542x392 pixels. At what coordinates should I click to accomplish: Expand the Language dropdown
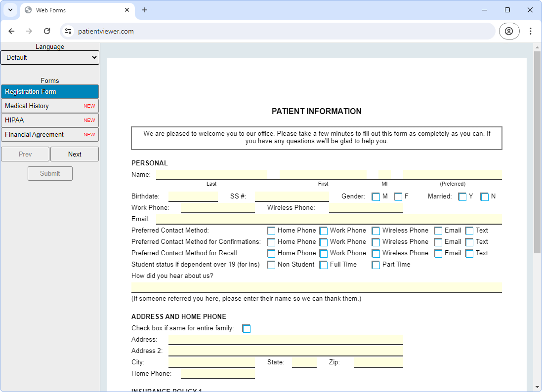pyautogui.click(x=50, y=58)
